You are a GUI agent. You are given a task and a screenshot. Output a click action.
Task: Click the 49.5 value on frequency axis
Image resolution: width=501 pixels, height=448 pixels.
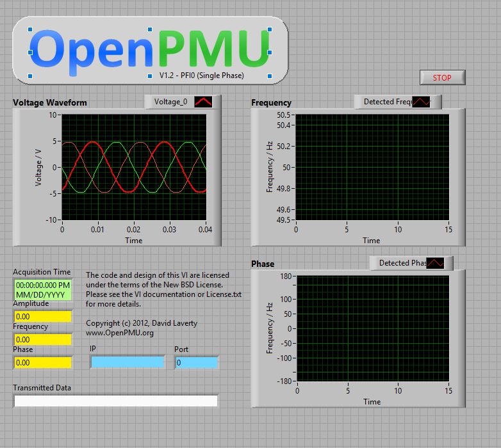(x=284, y=220)
